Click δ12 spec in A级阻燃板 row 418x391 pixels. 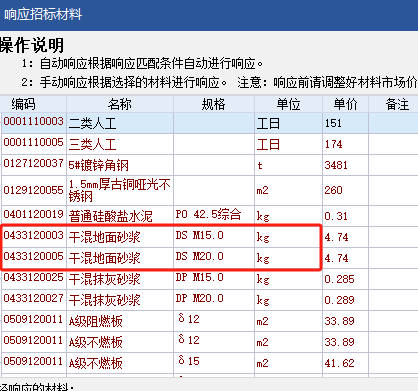(x=214, y=321)
